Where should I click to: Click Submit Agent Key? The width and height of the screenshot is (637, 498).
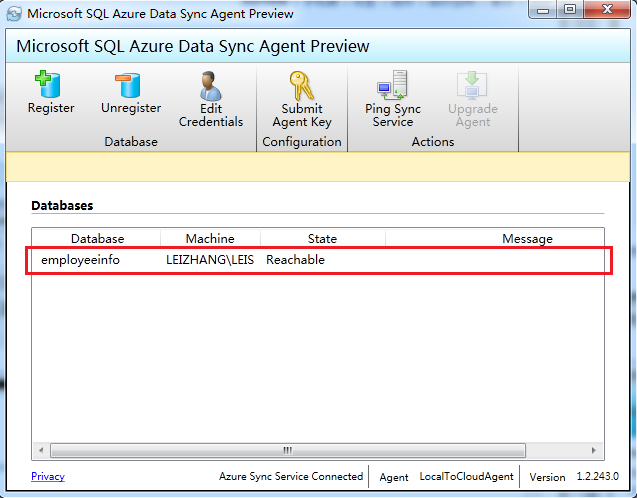point(302,99)
